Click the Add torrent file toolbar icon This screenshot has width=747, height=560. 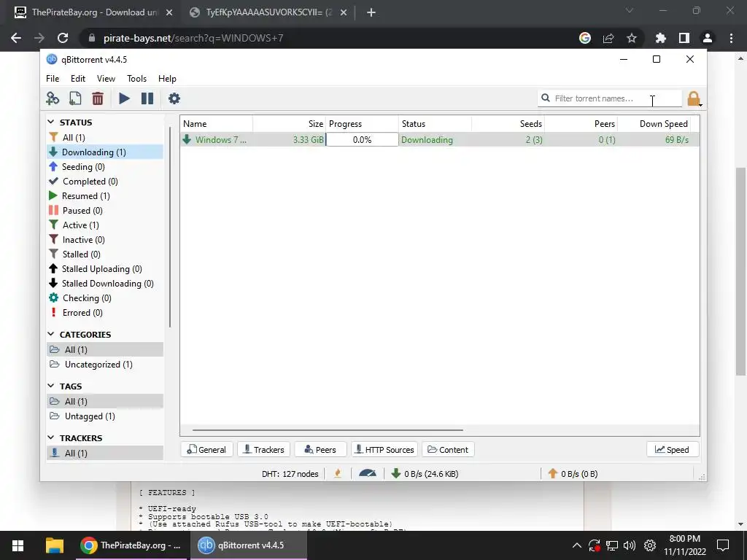[x=75, y=98]
